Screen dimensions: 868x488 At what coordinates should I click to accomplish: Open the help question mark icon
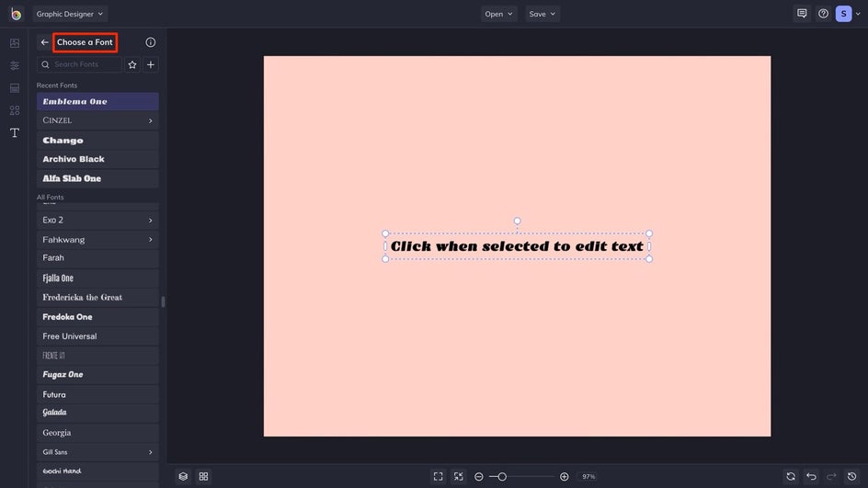(x=823, y=14)
